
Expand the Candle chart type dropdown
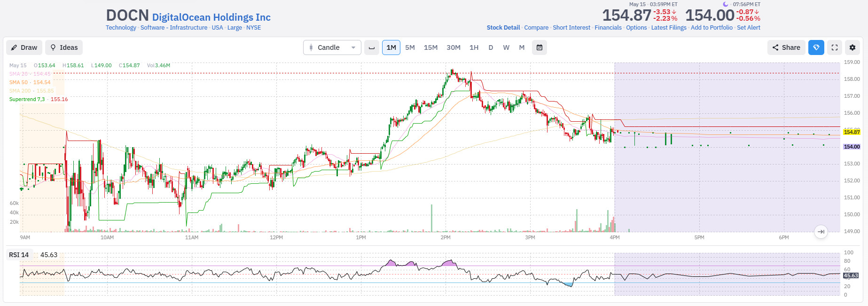[x=332, y=47]
